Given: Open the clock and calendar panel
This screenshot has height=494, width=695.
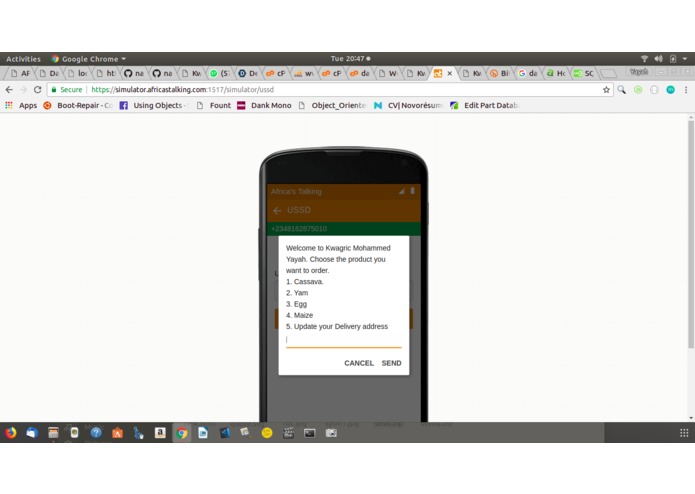Looking at the screenshot, I should pos(350,59).
